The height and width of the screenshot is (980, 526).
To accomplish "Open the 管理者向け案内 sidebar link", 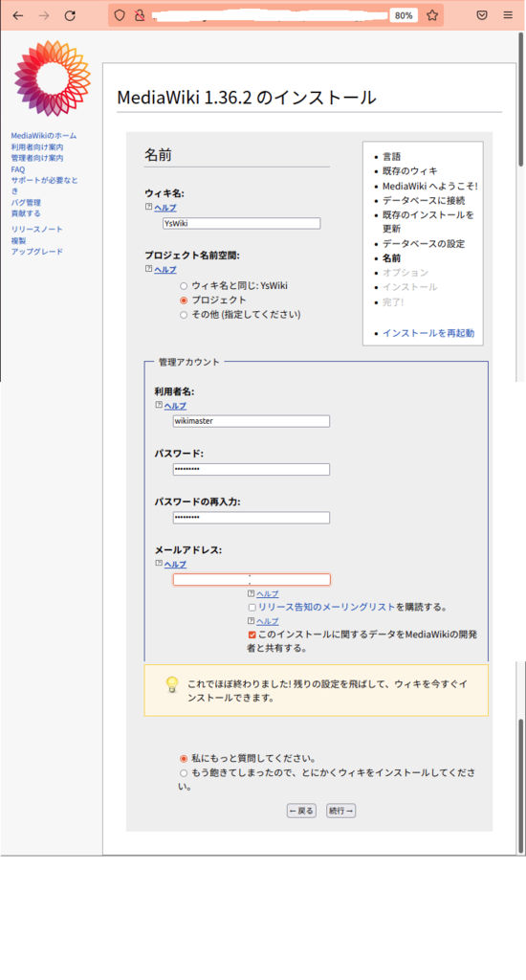I will [37, 158].
